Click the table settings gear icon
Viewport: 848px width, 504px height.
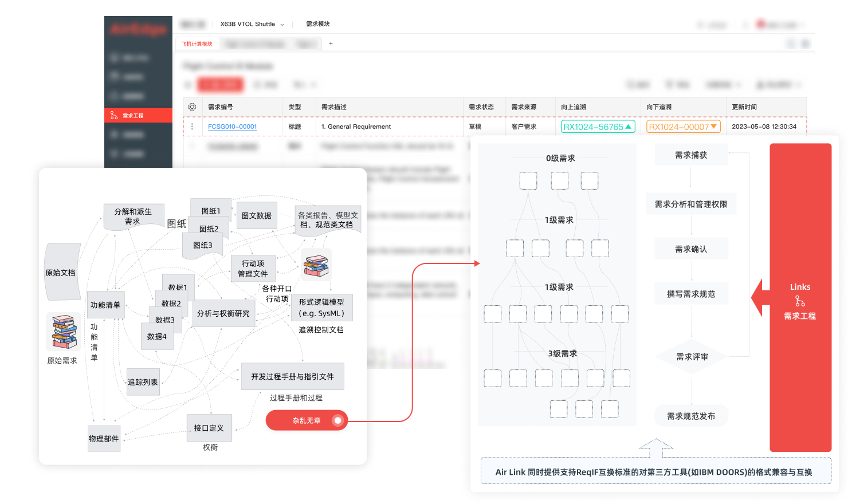192,107
